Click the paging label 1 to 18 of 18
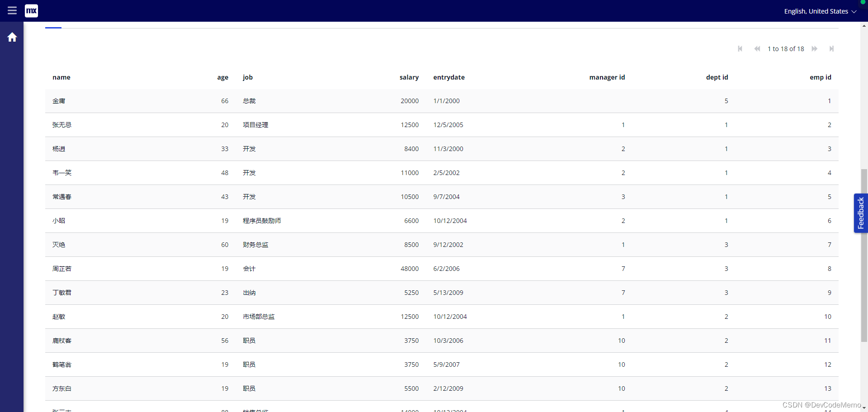Screen dimensions: 868x412 point(786,49)
